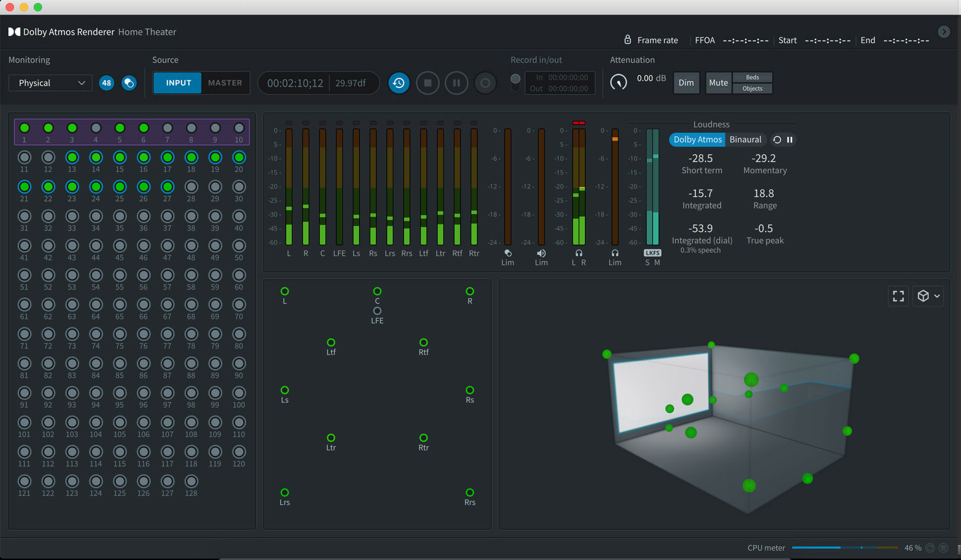Click the Mute button

718,83
